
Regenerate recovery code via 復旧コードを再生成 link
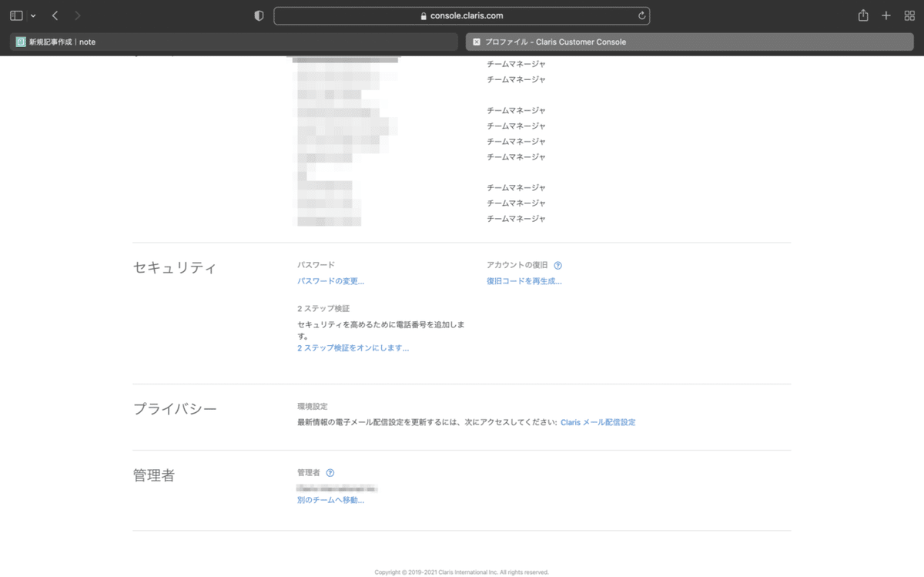coord(525,280)
